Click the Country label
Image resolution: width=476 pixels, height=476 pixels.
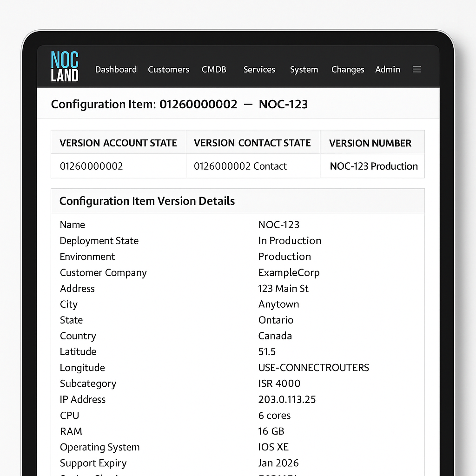tap(78, 336)
